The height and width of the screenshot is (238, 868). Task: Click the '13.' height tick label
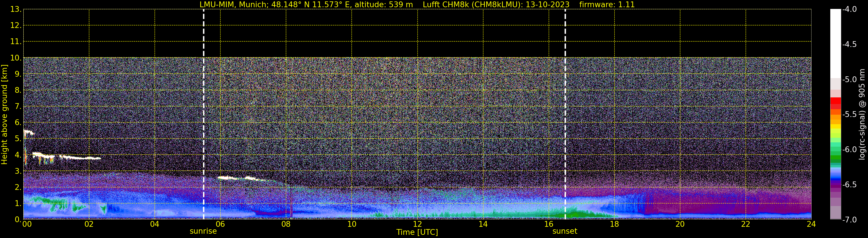pyautogui.click(x=16, y=9)
